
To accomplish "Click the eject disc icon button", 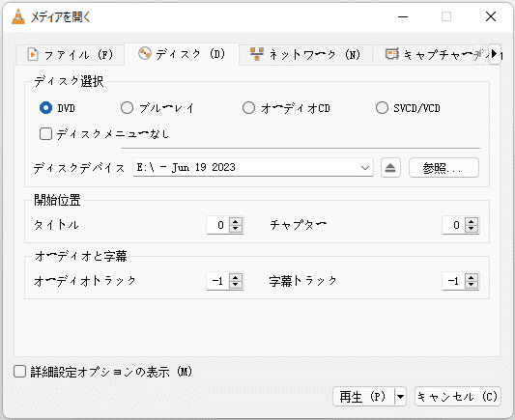I will (390, 168).
